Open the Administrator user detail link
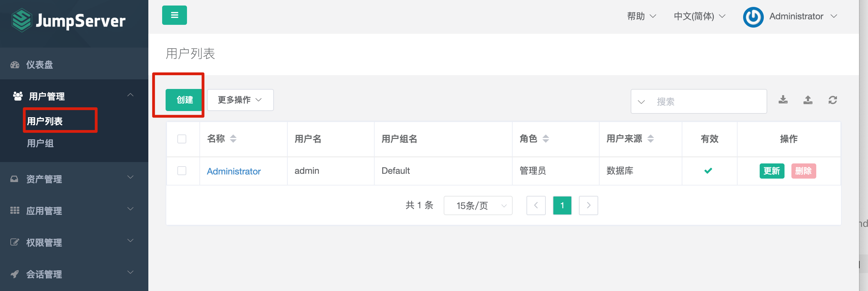The height and width of the screenshot is (291, 868). coord(234,171)
